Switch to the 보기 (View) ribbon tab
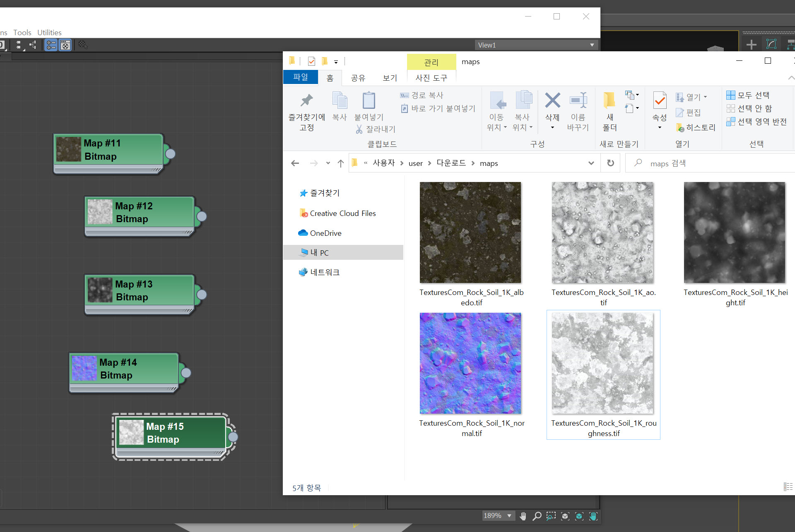Screen dimensions: 795x532 pos(390,78)
